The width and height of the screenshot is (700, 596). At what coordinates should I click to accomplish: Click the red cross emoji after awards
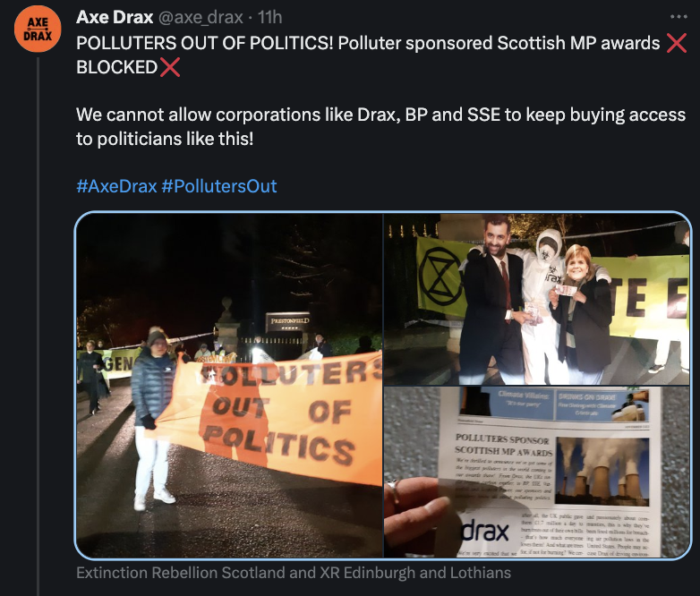coord(677,43)
